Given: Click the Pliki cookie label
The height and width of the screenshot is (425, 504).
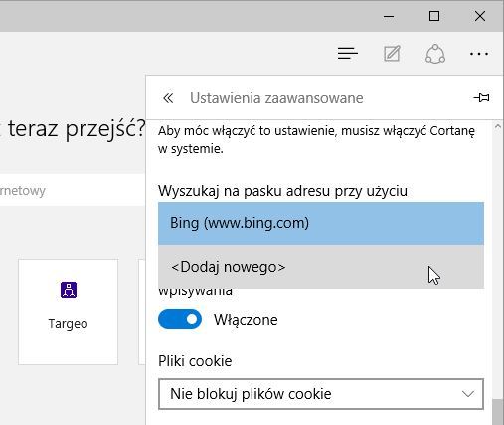Looking at the screenshot, I should coord(195,361).
